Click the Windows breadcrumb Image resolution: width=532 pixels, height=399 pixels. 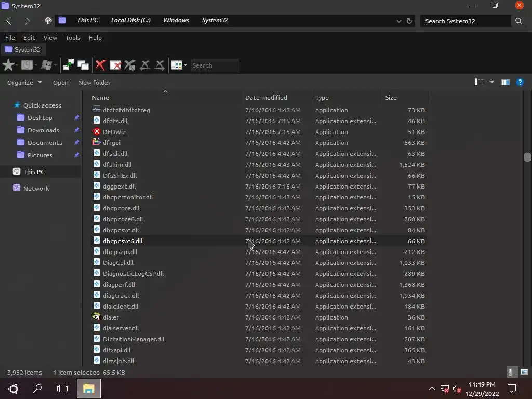176,20
